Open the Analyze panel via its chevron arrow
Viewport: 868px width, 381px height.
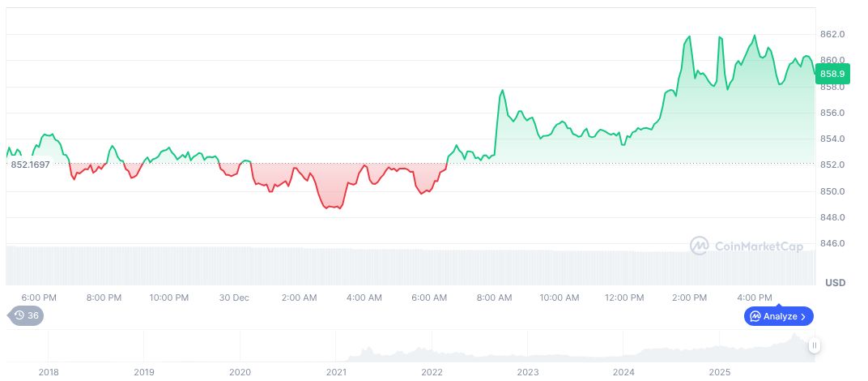(x=805, y=316)
